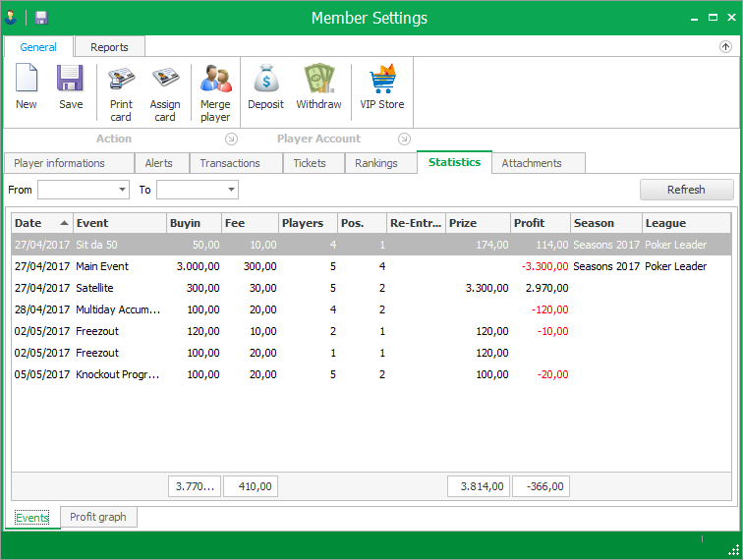Click the Freezout row with 20,00 fee

pos(371,353)
